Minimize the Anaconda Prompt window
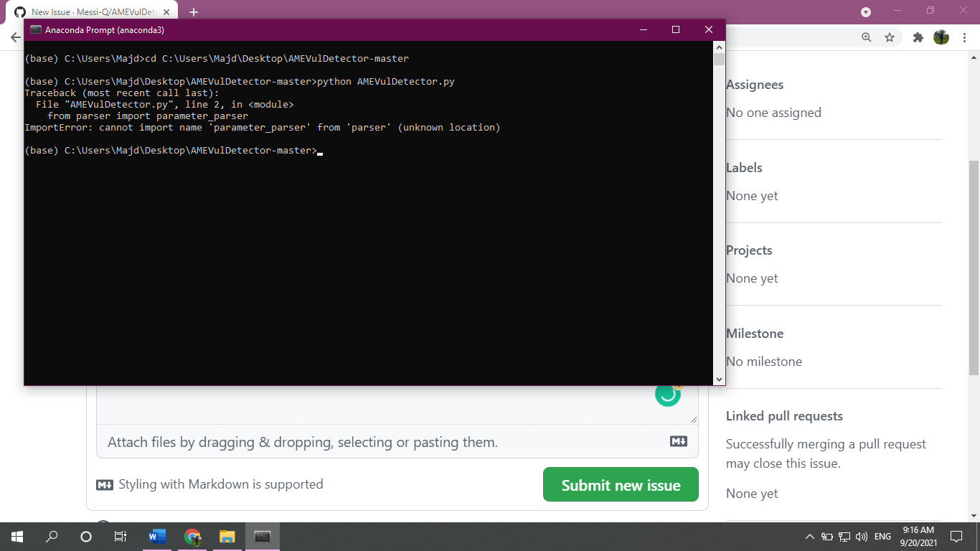 click(643, 29)
